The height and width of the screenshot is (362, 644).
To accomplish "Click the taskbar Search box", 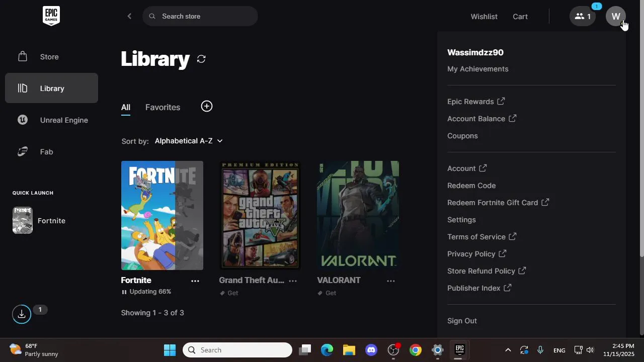I will click(x=237, y=350).
